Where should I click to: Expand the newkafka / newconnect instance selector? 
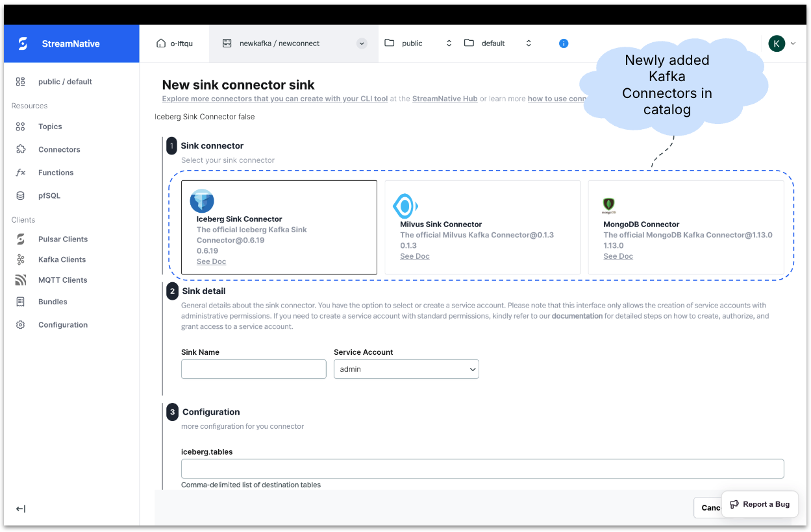click(x=362, y=43)
